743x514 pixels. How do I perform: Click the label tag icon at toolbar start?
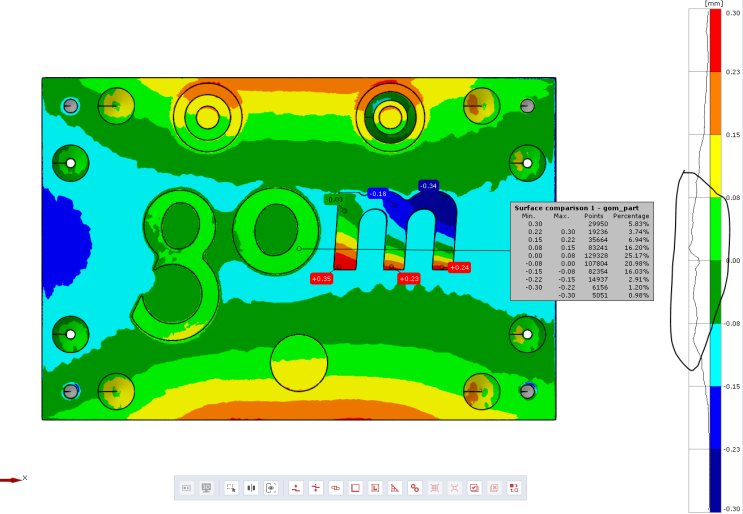[187, 487]
